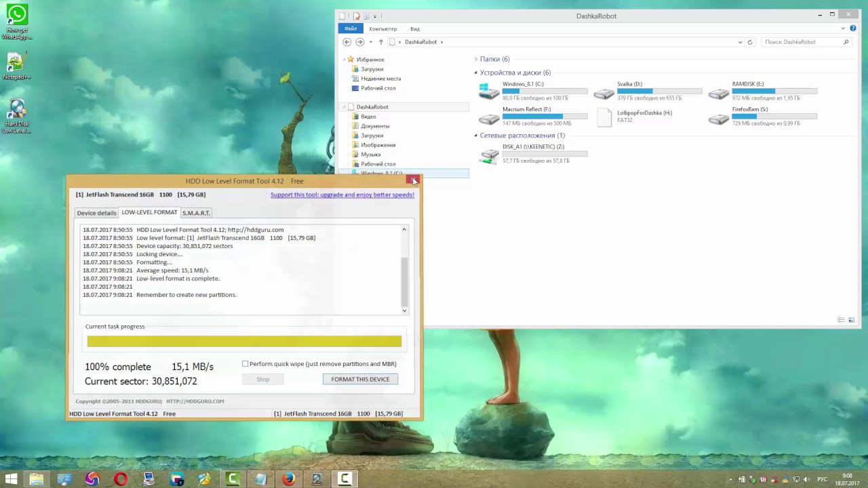The width and height of the screenshot is (868, 488).
Task: Refresh the Explorer address bar
Action: (x=749, y=42)
